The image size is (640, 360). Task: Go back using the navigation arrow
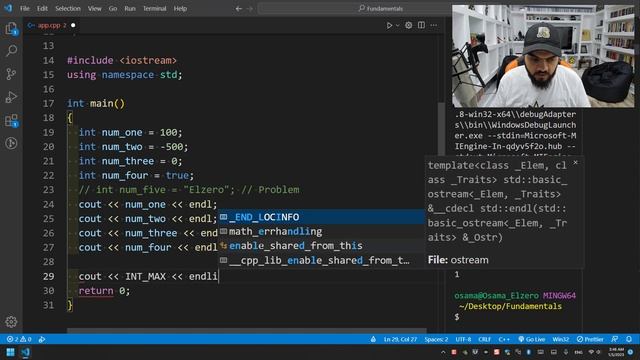coord(239,9)
